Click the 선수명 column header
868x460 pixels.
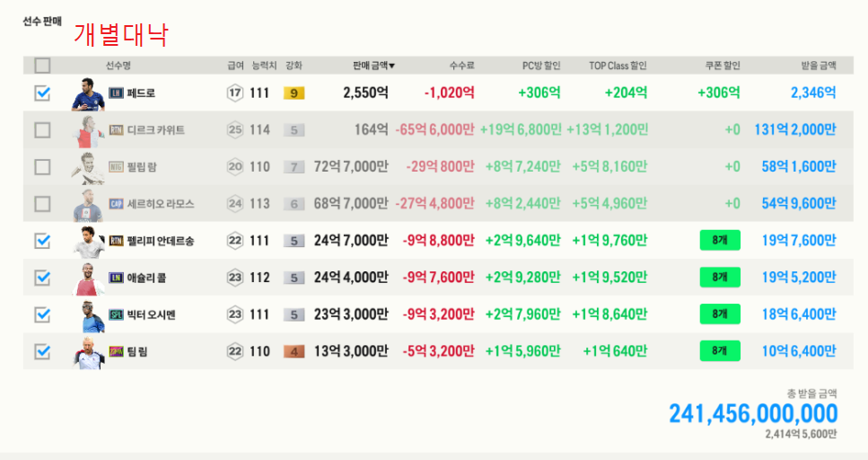118,66
